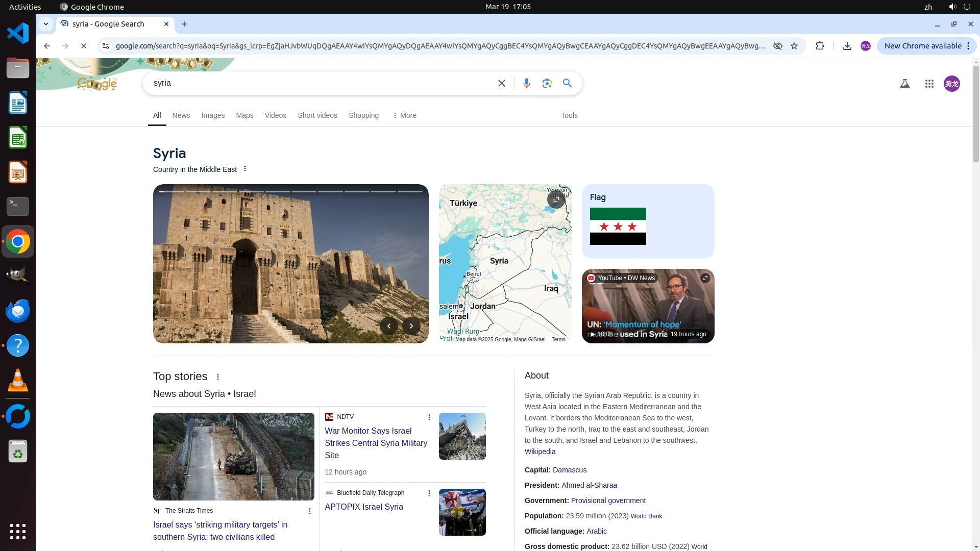Open Google Lens image search
This screenshot has width=980, height=551.
click(547, 83)
